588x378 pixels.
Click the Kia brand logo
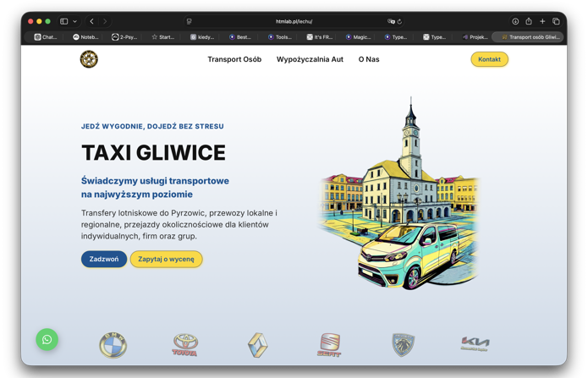(x=475, y=343)
